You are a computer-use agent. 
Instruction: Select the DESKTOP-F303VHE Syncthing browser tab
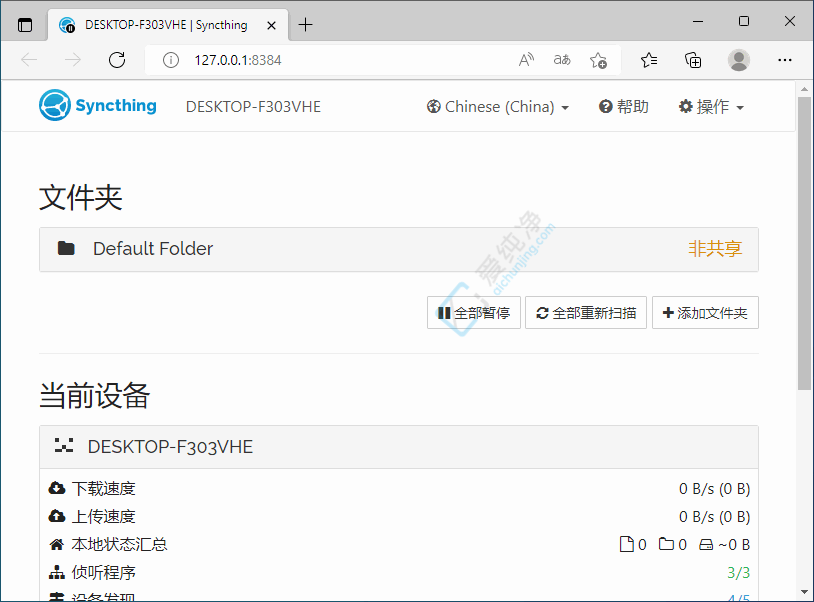(x=160, y=25)
